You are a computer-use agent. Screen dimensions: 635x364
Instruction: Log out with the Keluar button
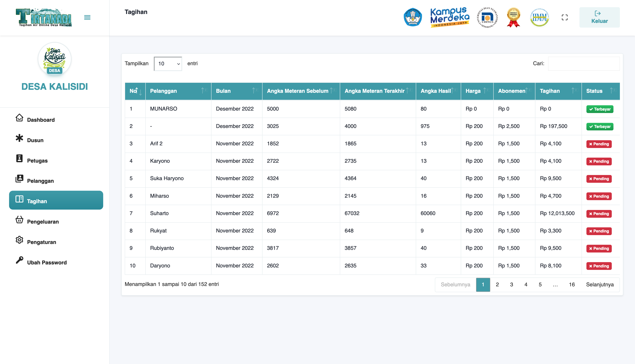tap(599, 17)
